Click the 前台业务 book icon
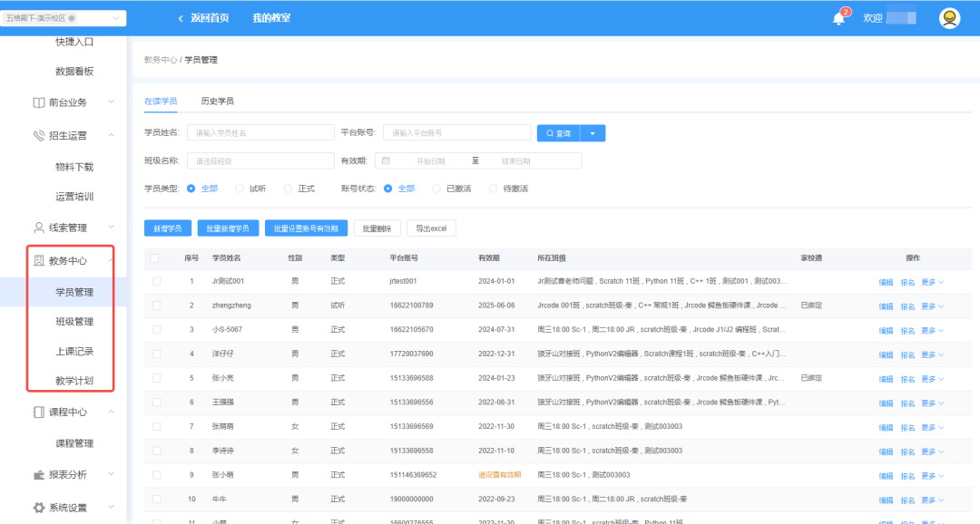Screen dimensions: 980x524 pos(39,102)
